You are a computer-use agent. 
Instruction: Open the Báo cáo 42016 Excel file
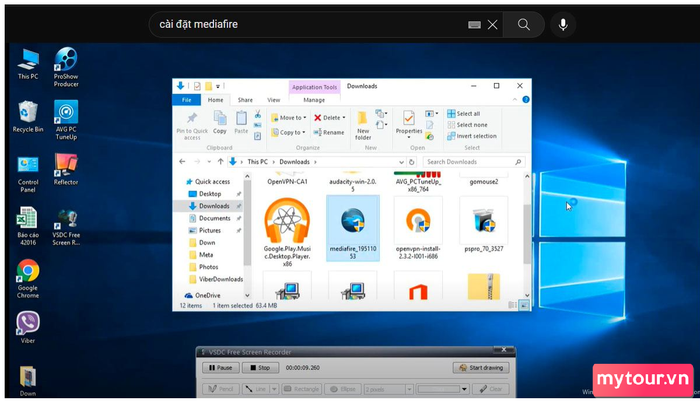click(x=28, y=226)
